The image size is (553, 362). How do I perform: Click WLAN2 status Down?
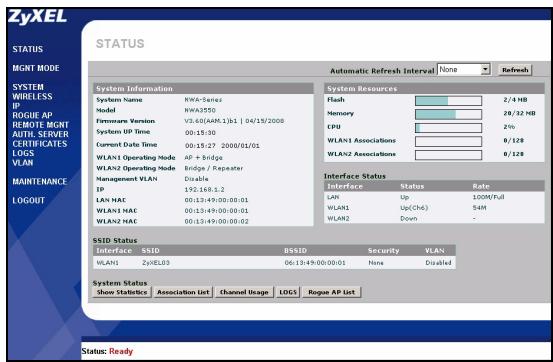(x=408, y=218)
